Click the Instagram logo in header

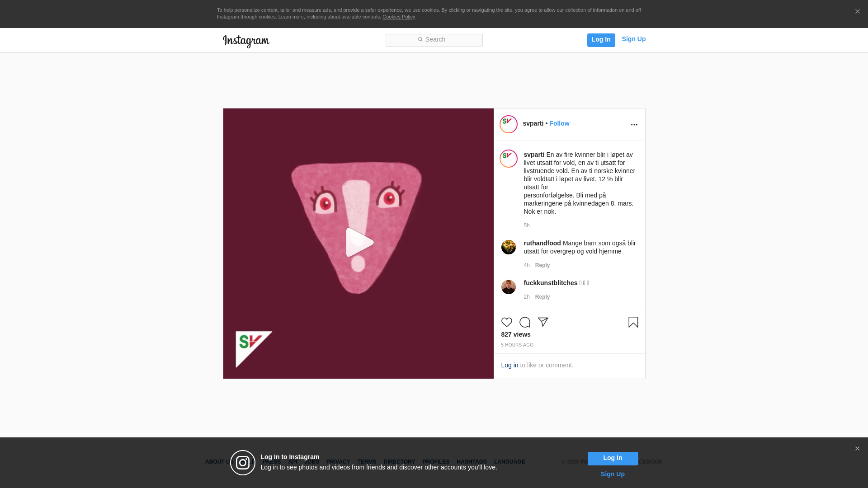pyautogui.click(x=246, y=41)
